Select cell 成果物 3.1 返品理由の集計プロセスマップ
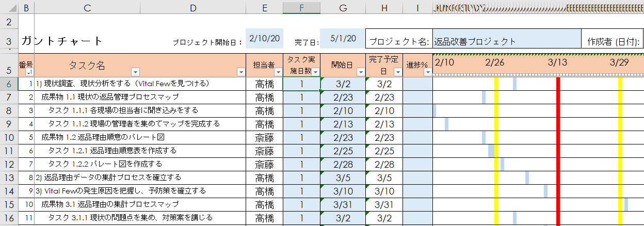The image size is (644, 226). [140, 204]
